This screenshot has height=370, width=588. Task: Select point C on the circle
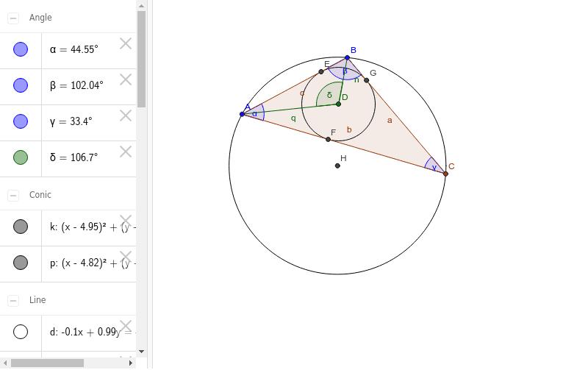[x=445, y=174]
